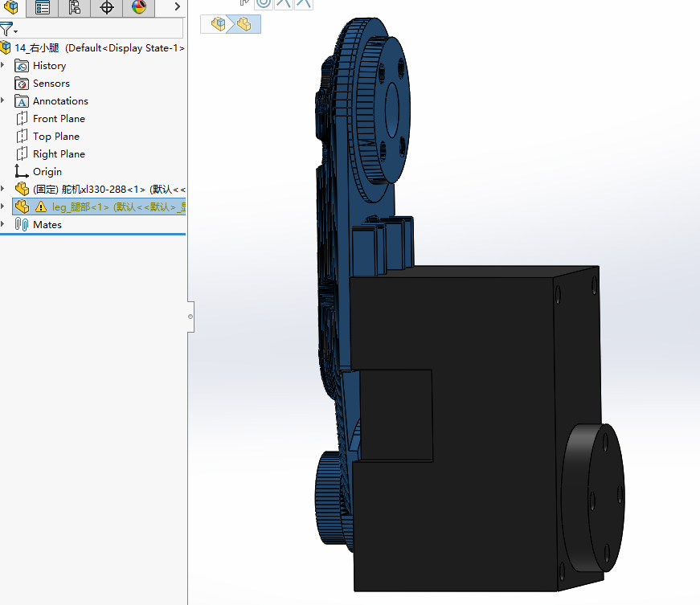Viewport: 700px width, 605px height.
Task: Click the part icon in the breadcrumb bar
Action: pos(244,24)
